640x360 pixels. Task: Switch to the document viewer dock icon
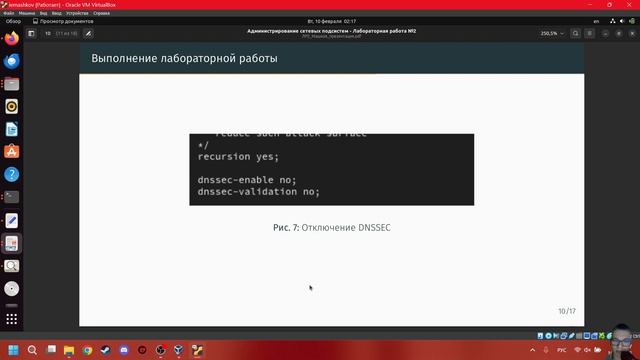[x=11, y=243]
